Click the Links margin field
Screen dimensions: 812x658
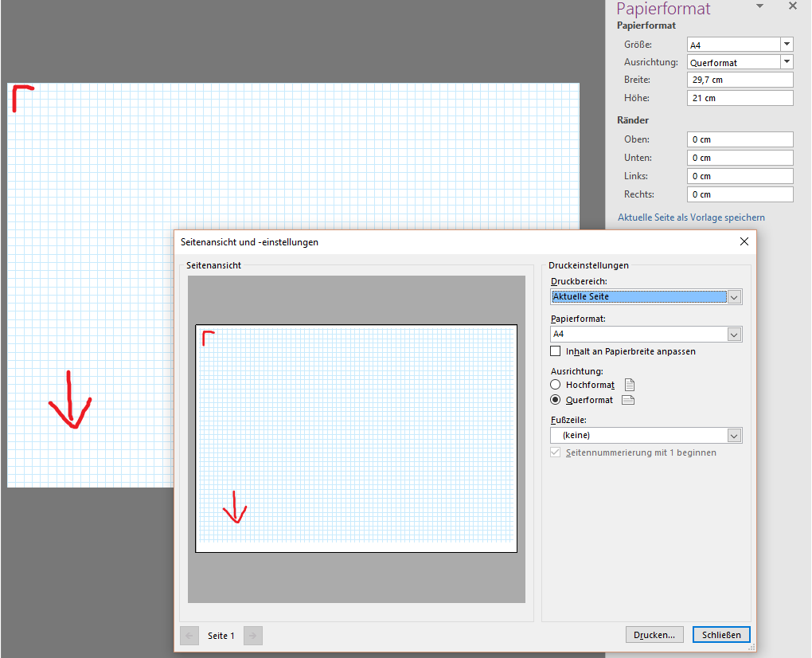[x=740, y=176]
